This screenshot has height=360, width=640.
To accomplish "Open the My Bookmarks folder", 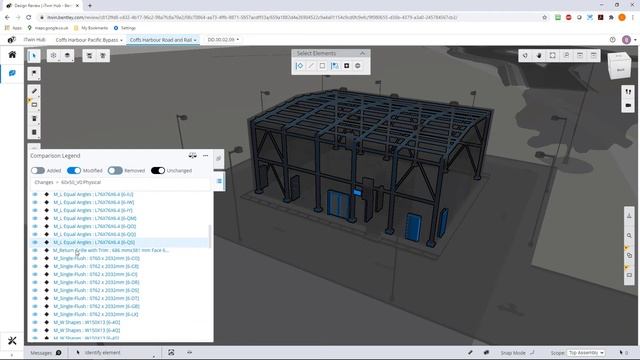I will tap(91, 28).
